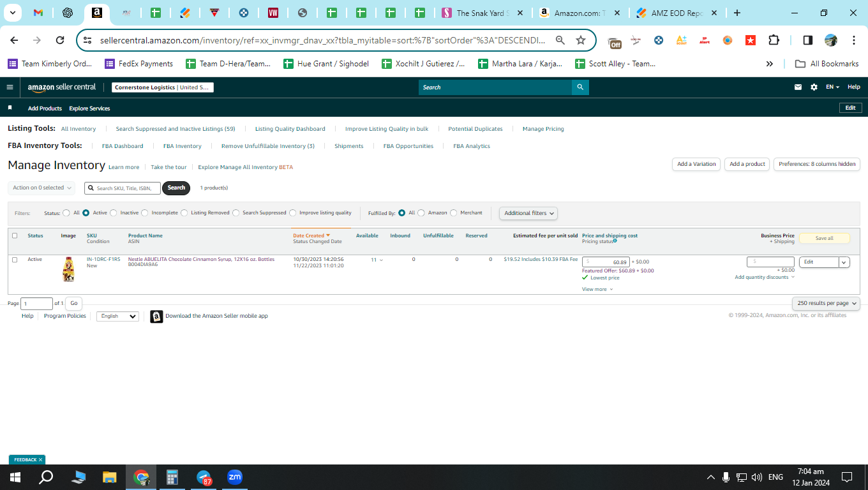Open the Chrome three-dot menu
The width and height of the screenshot is (868, 490).
pos(854,40)
